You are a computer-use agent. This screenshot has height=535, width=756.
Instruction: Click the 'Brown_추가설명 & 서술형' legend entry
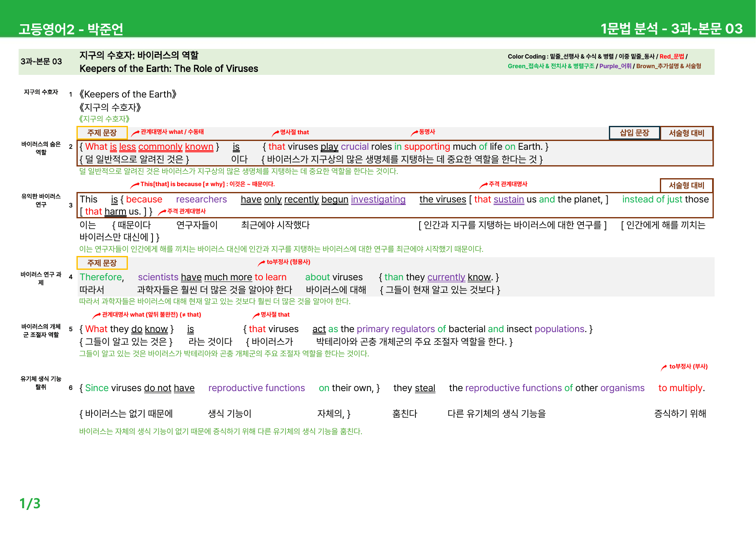[669, 66]
